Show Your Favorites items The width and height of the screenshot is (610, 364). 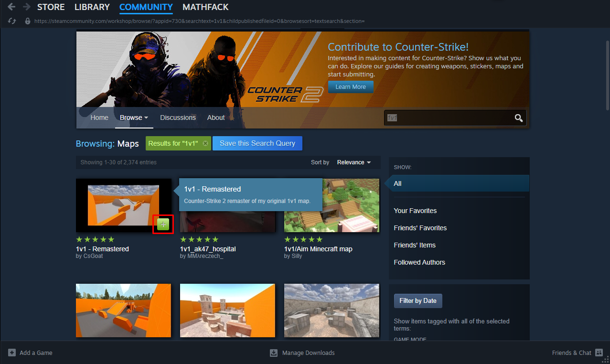click(415, 211)
